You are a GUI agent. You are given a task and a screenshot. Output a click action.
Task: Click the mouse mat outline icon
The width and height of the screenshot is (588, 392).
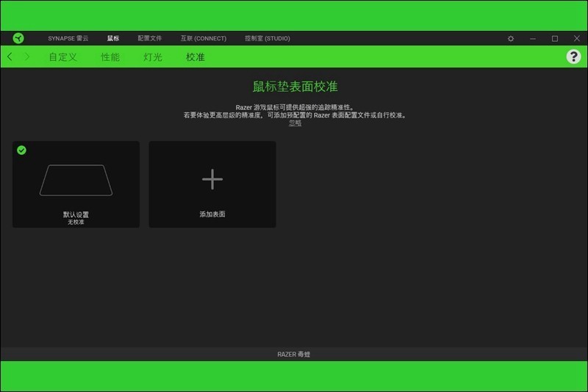click(x=76, y=180)
